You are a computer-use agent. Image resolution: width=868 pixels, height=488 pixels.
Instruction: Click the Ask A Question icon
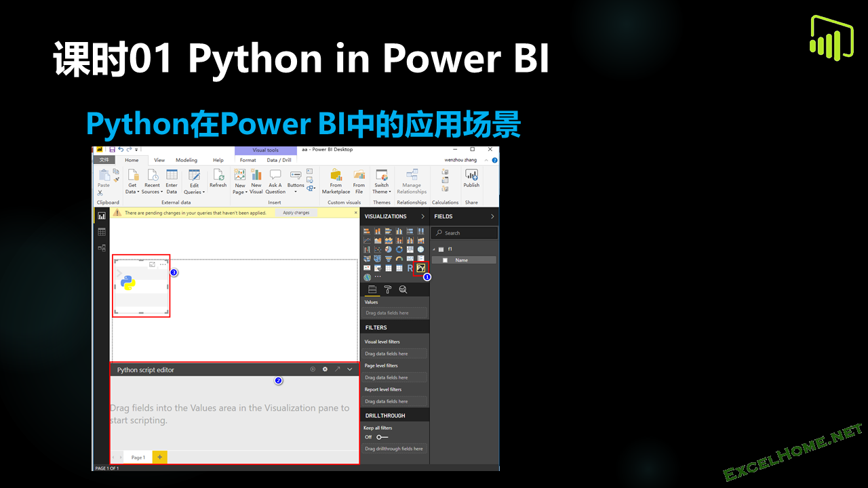click(274, 182)
